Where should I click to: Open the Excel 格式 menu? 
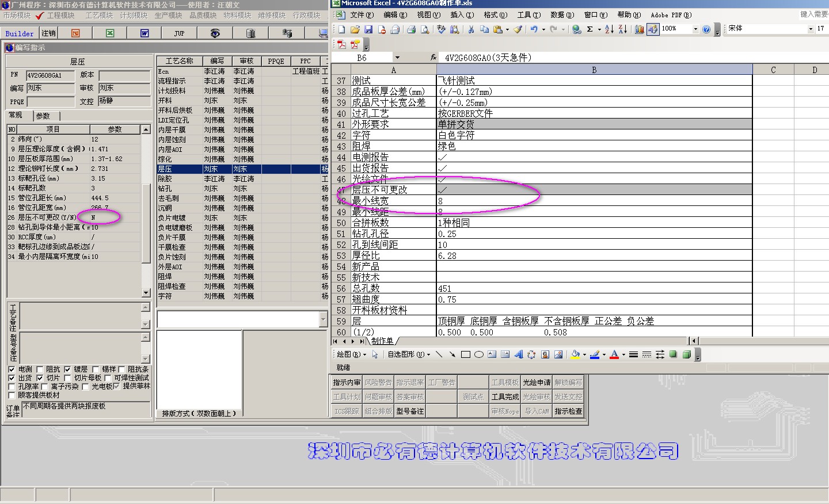(495, 15)
